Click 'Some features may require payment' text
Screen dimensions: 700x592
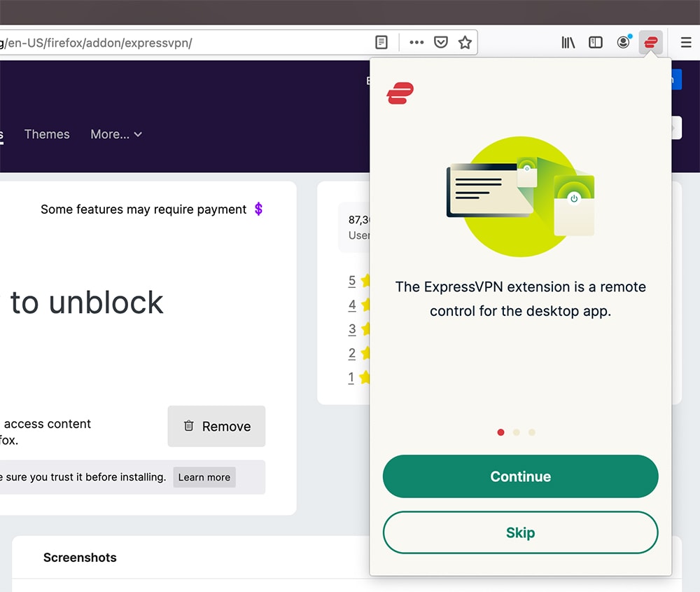[143, 209]
